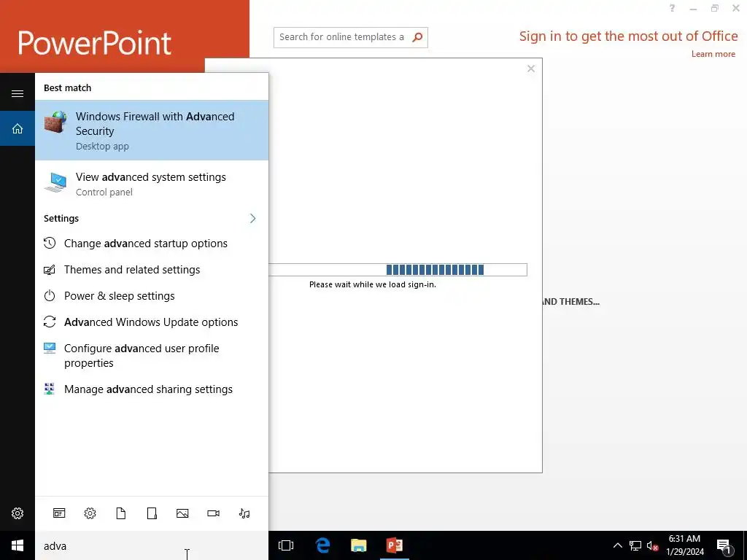Open Themes and related settings
747x560 pixels.
pyautogui.click(x=152, y=270)
